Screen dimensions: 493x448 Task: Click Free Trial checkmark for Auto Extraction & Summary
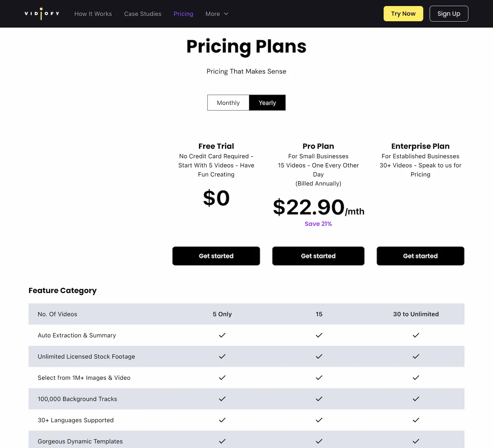pos(222,335)
